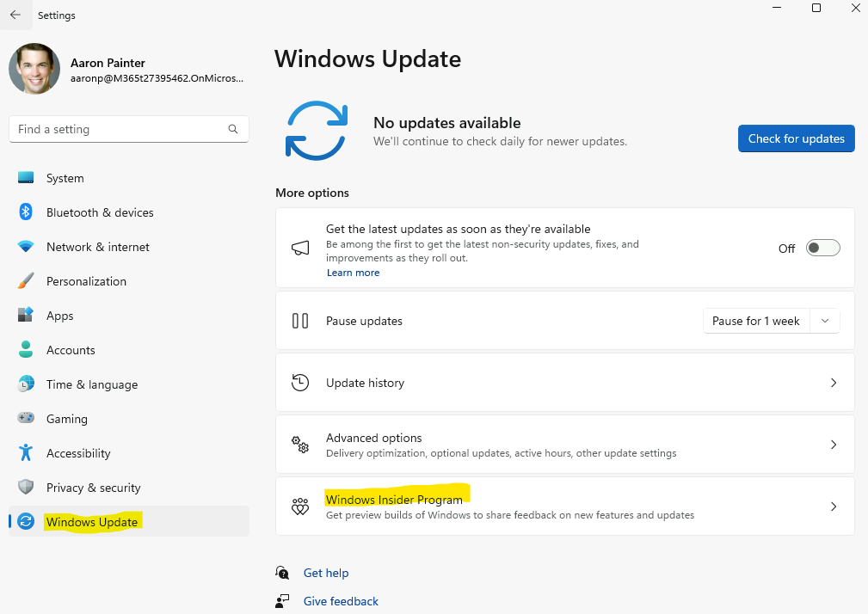Click the Check for updates button
Image resolution: width=868 pixels, height=614 pixels.
[x=796, y=138]
